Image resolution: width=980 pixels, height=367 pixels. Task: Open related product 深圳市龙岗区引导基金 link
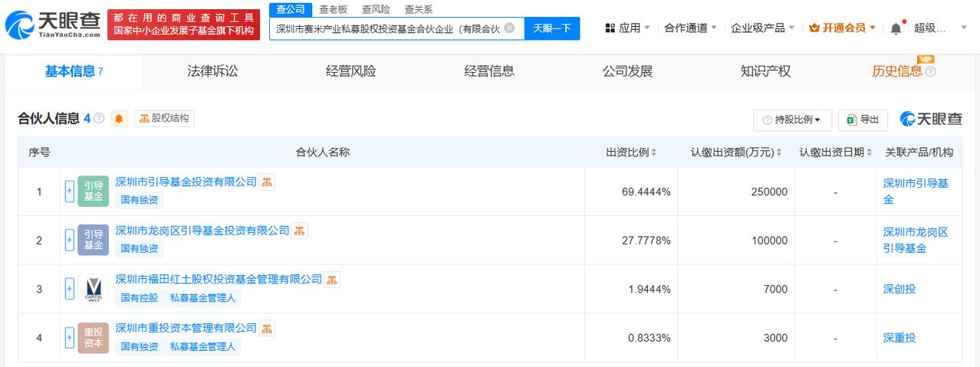point(916,240)
